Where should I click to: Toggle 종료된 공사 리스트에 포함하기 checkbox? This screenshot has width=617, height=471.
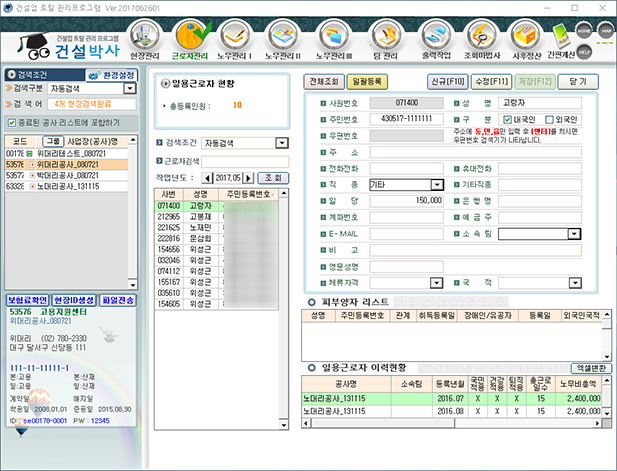12,123
